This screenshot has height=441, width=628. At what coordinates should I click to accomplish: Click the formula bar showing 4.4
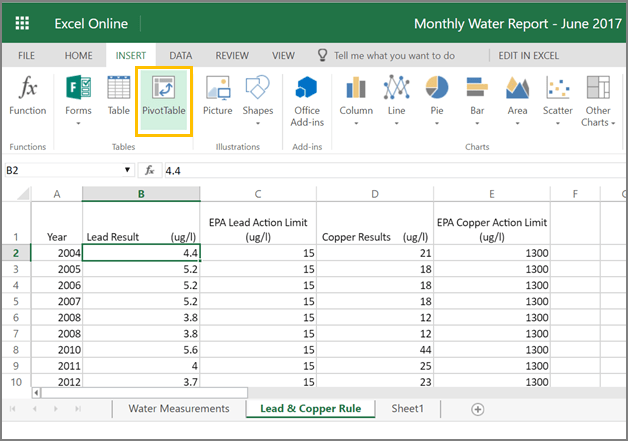(390, 171)
